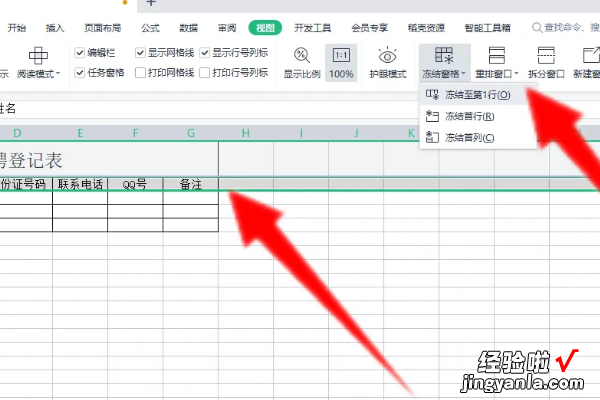Select the 份证号码 header cell

[26, 184]
